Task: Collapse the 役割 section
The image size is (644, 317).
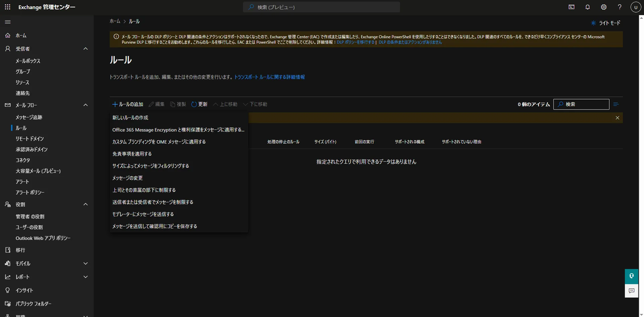Action: 85,204
